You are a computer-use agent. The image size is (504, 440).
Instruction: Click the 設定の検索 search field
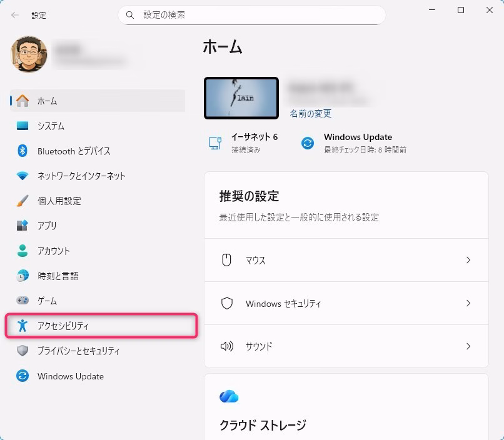251,15
